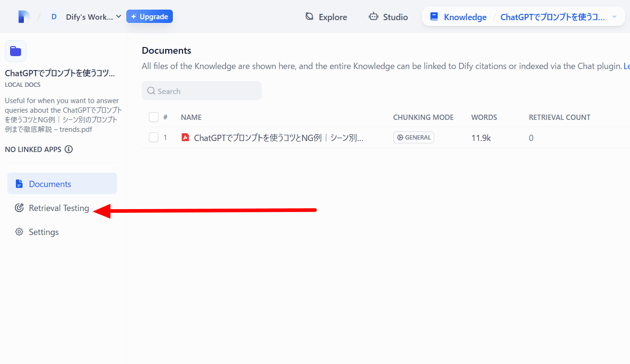The height and width of the screenshot is (364, 630).
Task: Click the Documents page heading
Action: point(167,50)
